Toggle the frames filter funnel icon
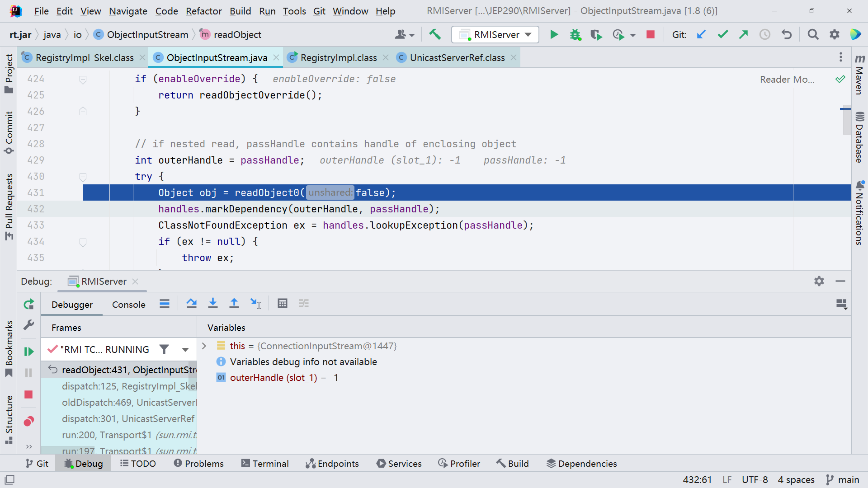868x488 pixels. (164, 349)
